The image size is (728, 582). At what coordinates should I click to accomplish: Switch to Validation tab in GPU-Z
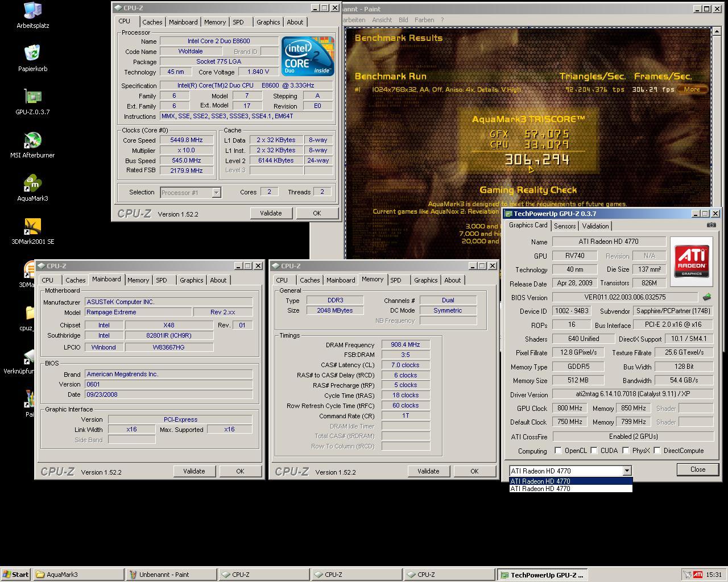pyautogui.click(x=595, y=226)
